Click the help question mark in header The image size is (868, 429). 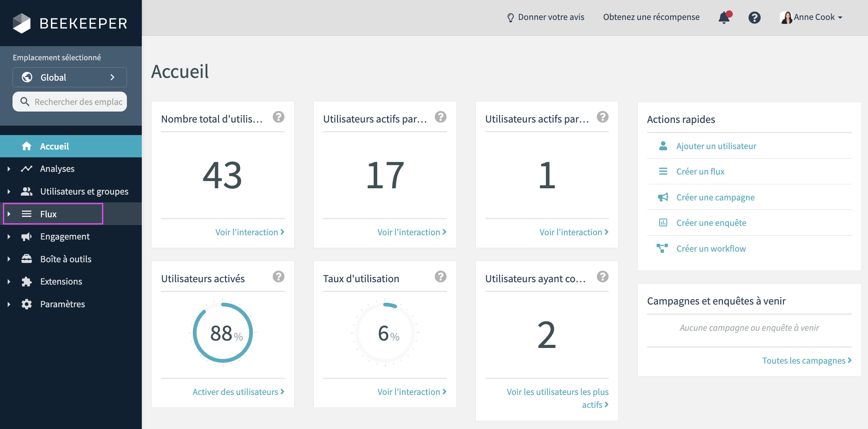(x=754, y=18)
